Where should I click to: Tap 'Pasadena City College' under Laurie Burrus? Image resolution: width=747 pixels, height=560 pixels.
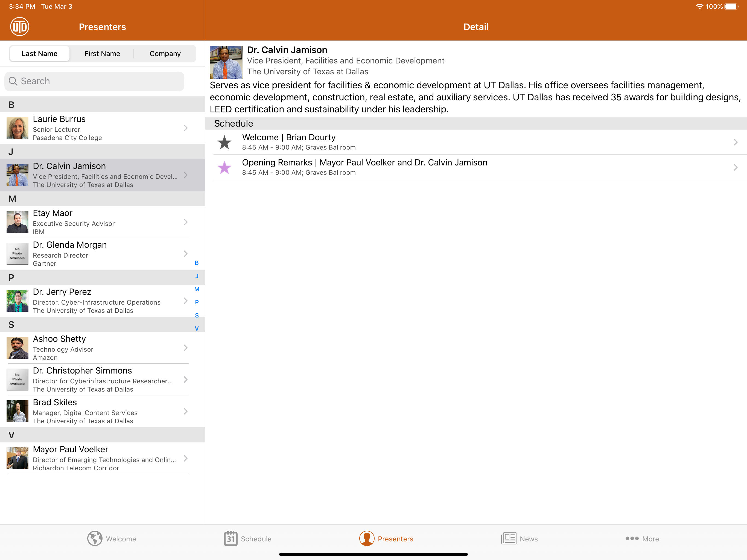pyautogui.click(x=67, y=138)
